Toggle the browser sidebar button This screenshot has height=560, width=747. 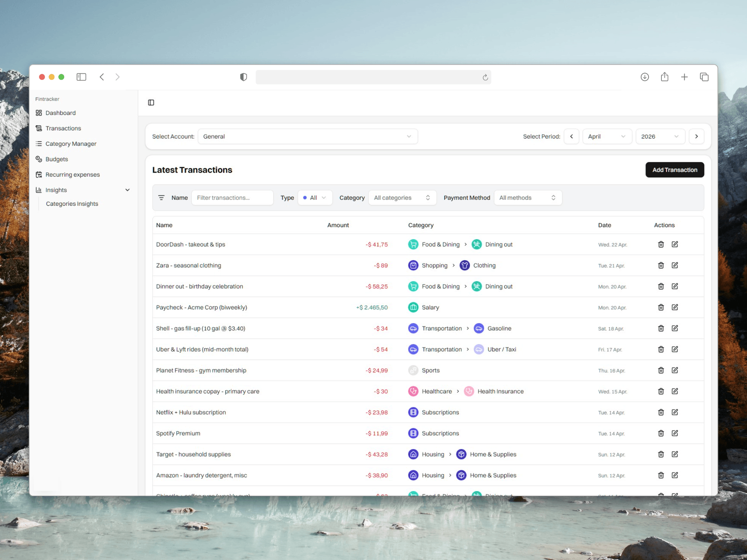(81, 77)
